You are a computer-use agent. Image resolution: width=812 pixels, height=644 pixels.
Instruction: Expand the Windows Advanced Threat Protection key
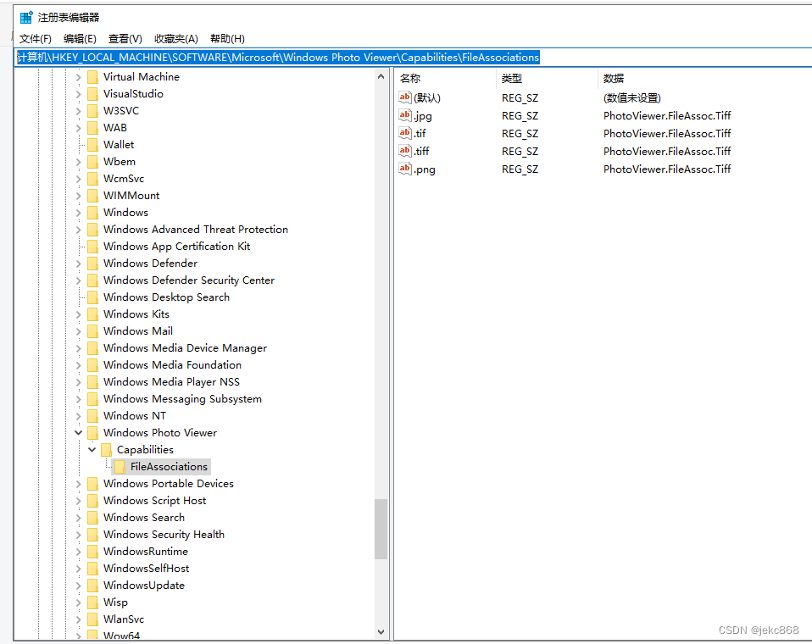78,230
